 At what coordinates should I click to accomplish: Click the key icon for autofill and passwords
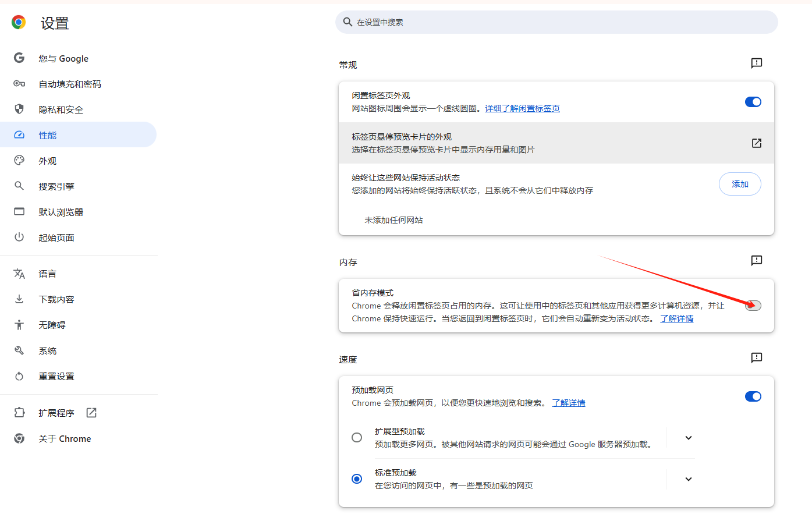coord(19,84)
